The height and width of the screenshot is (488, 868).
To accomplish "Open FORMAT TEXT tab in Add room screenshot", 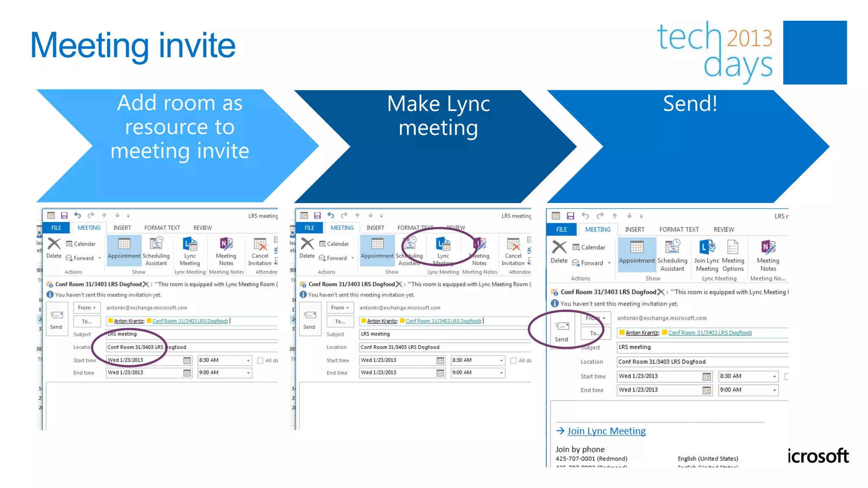I will click(162, 228).
